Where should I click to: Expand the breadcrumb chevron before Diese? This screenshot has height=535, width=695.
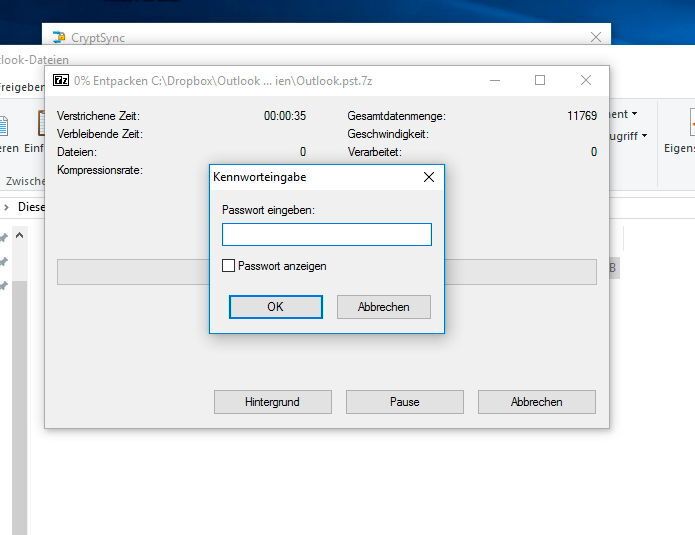tap(6, 207)
